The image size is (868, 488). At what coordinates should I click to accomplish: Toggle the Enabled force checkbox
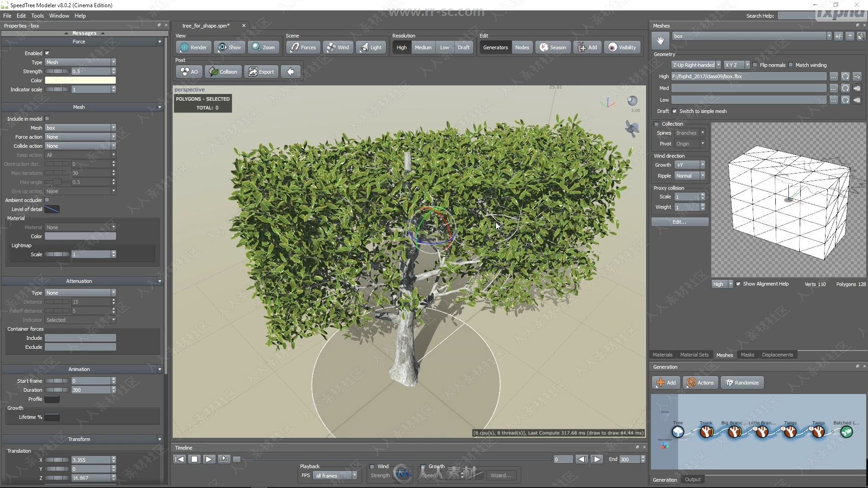tap(47, 53)
